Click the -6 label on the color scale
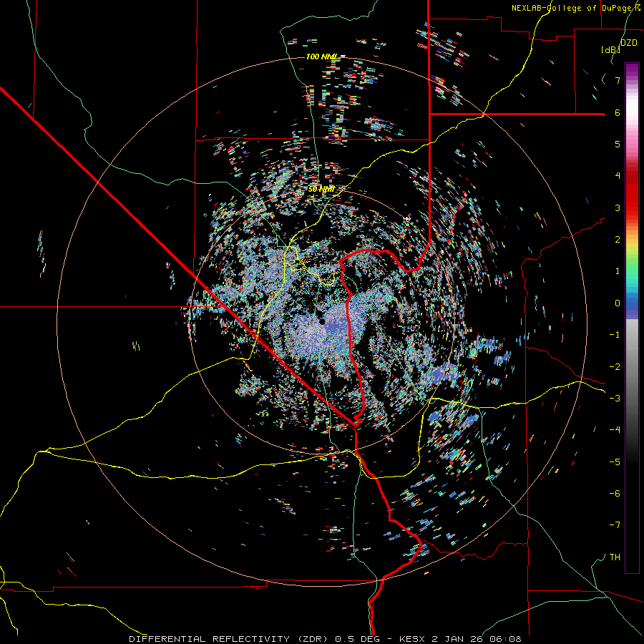Viewport: 644px width, 644px height. coord(615,494)
